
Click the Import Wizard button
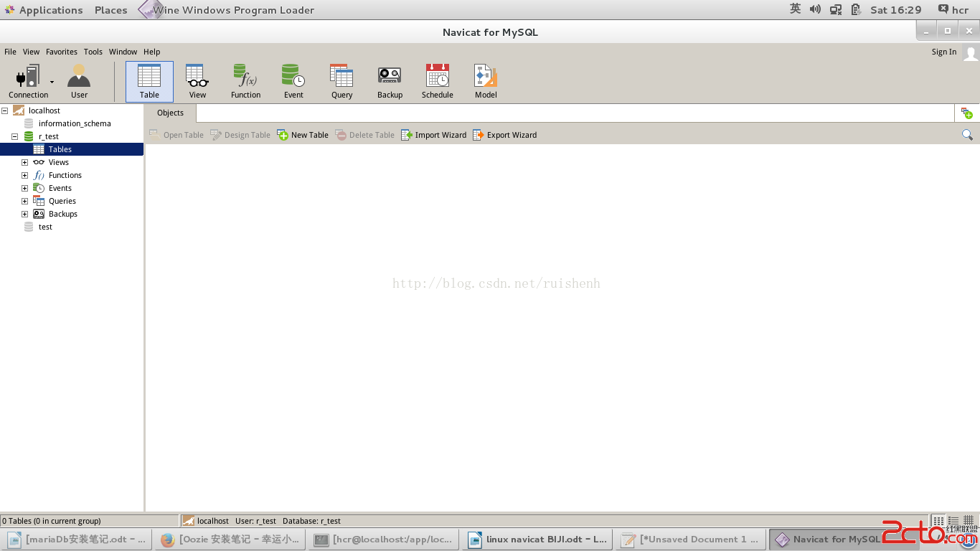(x=433, y=135)
